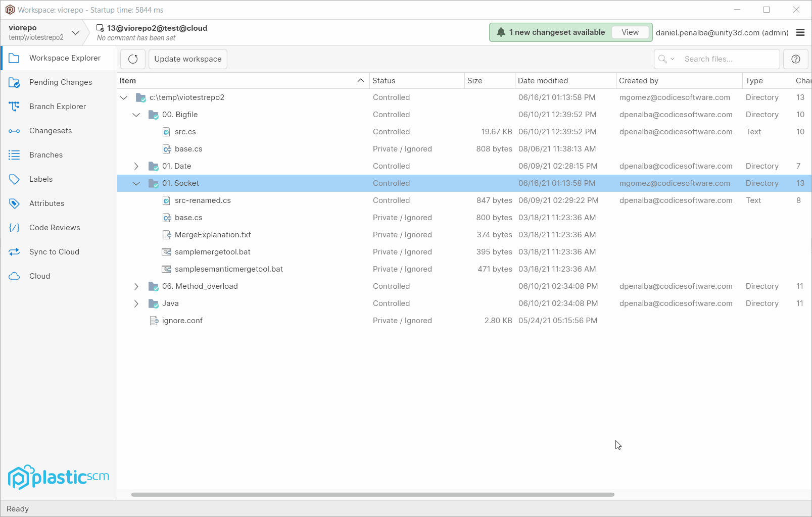Expand the 01. Date folder
Screen dimensions: 812x517
click(x=136, y=166)
